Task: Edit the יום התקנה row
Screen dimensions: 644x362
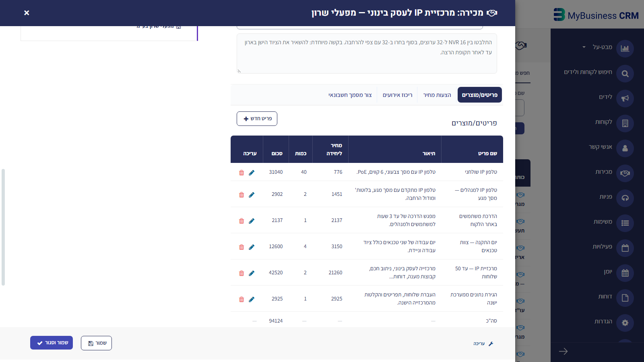Action: (x=252, y=247)
